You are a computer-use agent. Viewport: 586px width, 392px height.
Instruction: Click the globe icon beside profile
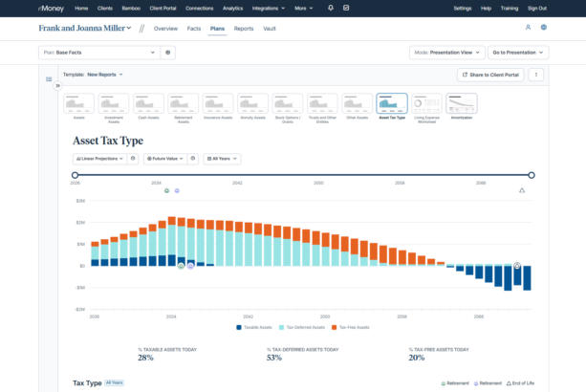point(544,28)
